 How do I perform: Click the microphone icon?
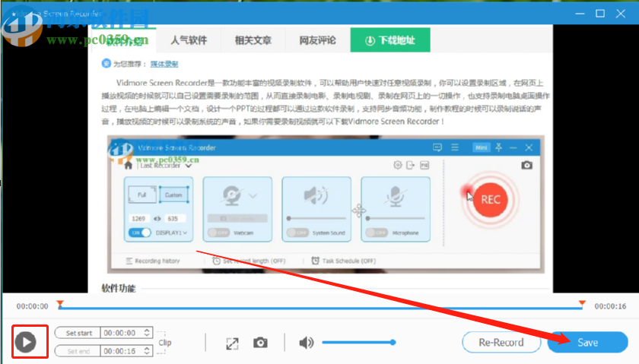point(396,196)
